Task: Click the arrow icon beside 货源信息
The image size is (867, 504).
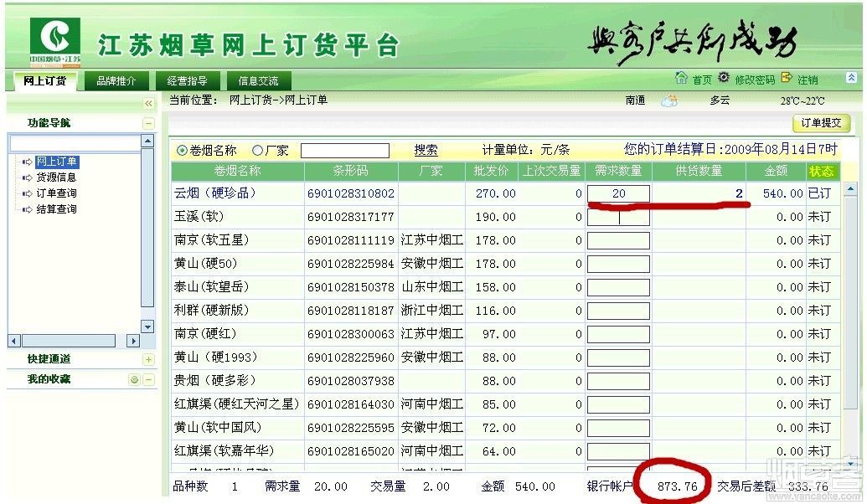Action: coord(26,177)
